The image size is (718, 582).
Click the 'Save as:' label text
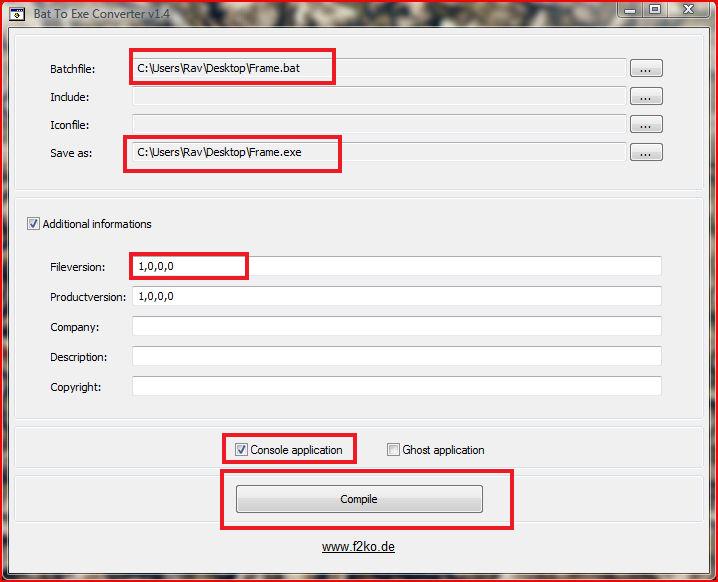71,153
